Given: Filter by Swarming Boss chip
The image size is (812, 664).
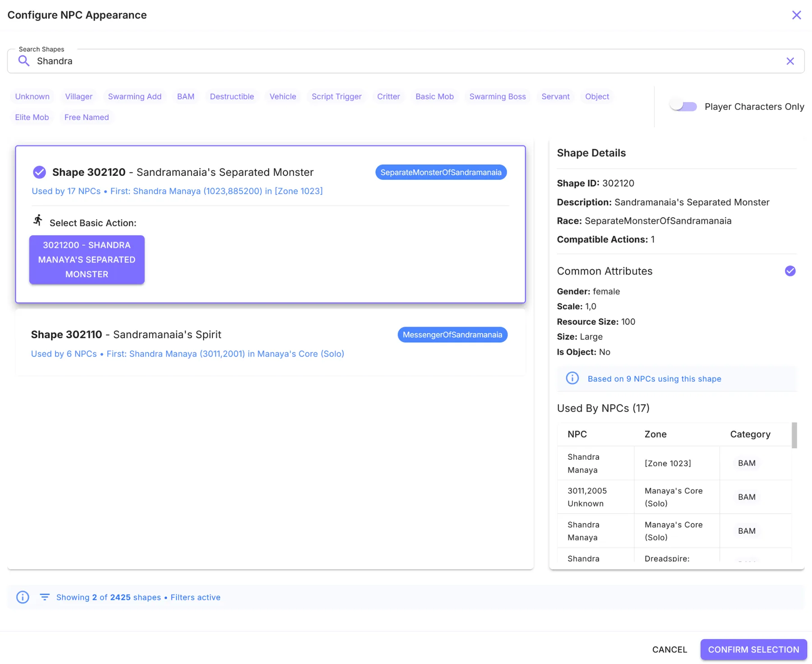Looking at the screenshot, I should [x=498, y=96].
